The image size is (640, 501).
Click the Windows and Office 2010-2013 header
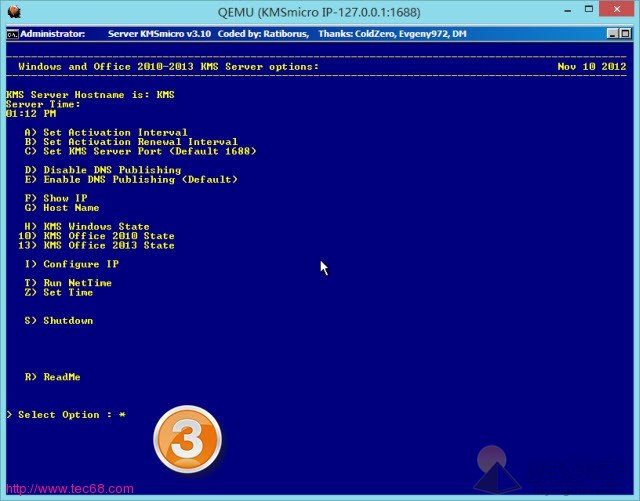point(168,67)
